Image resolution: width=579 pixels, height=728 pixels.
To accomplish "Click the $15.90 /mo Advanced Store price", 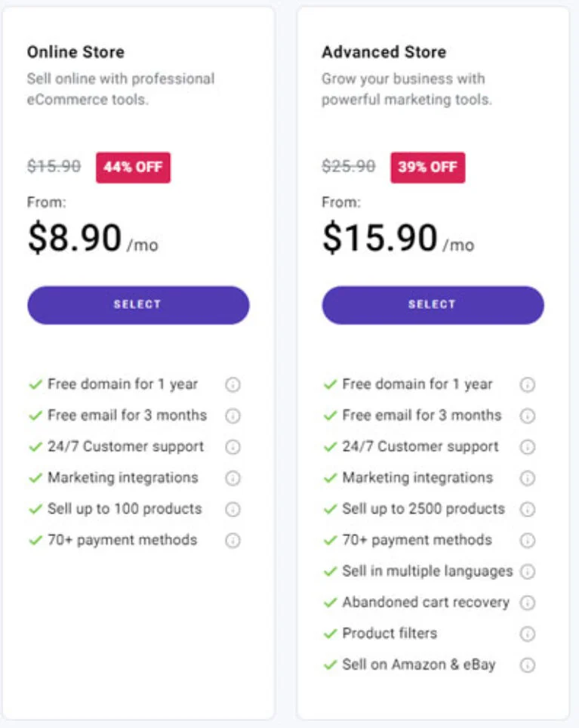I will point(398,238).
